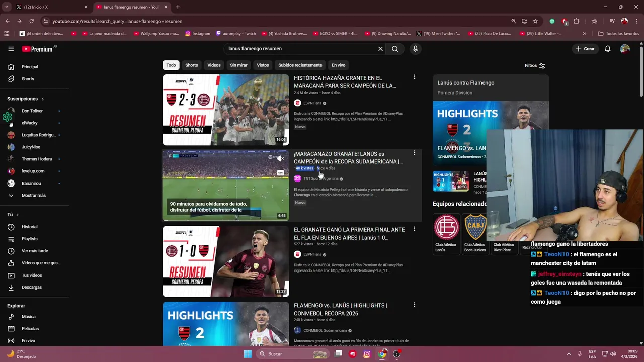Start voice search with microphone

pyautogui.click(x=415, y=49)
